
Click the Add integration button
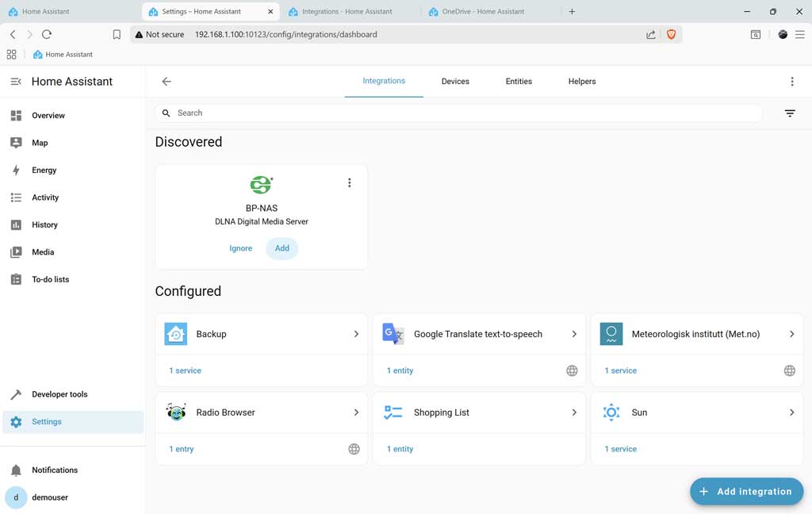[746, 491]
